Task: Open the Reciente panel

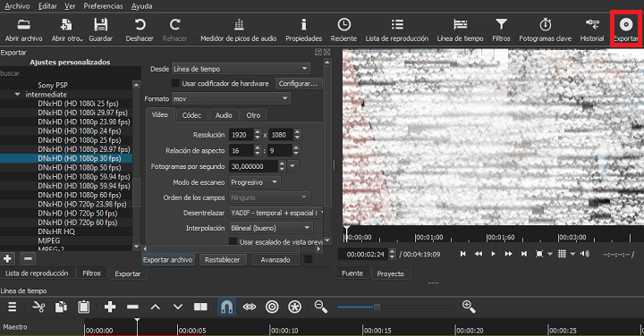Action: (343, 30)
